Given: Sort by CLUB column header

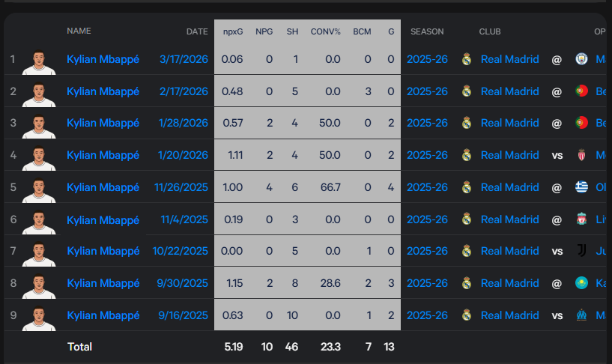Looking at the screenshot, I should (x=490, y=31).
